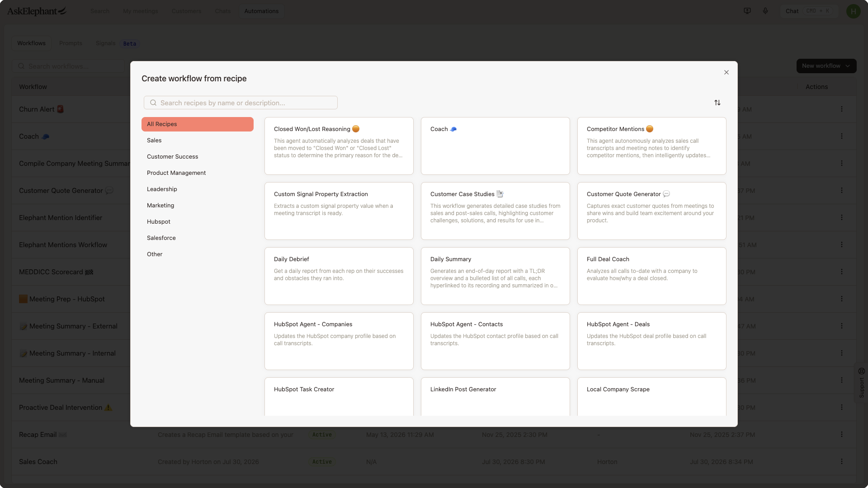
Task: Choose HubSpot Agent - Companies recipe
Action: click(x=339, y=341)
